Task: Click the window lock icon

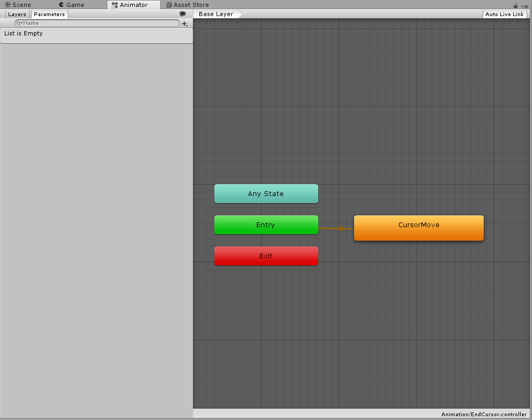Action: pyautogui.click(x=515, y=6)
